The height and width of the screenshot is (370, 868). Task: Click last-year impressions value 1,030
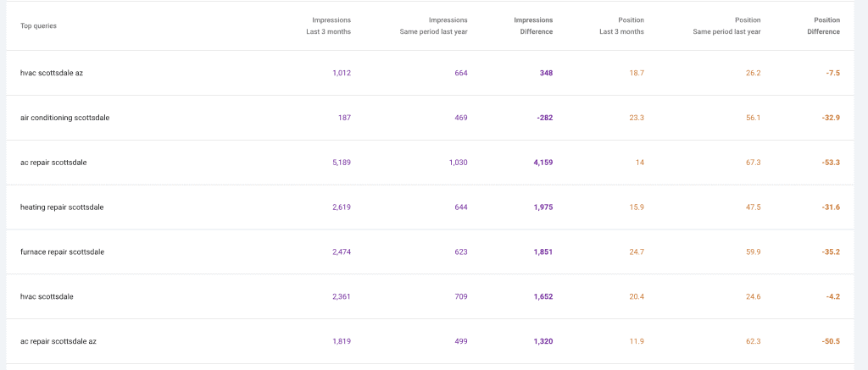[459, 163]
